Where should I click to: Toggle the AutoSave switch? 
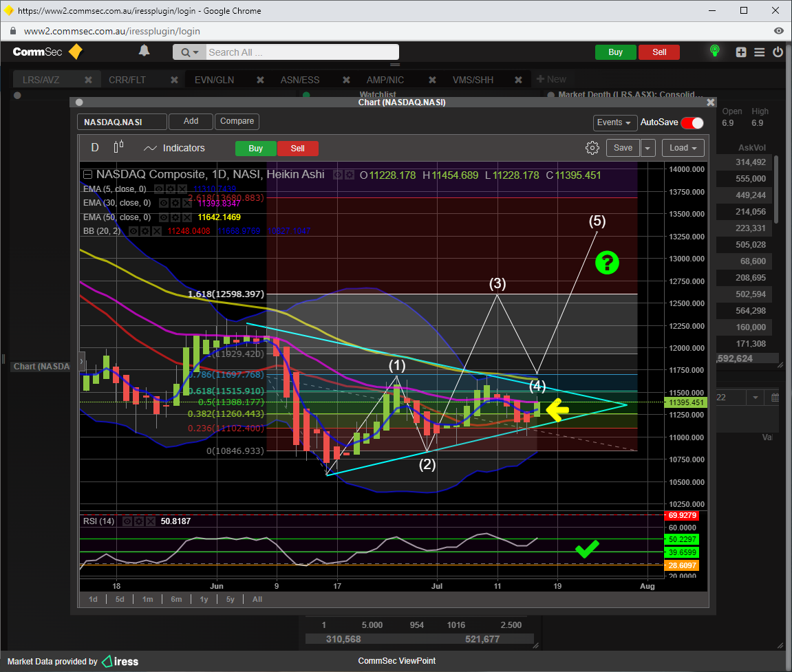(692, 123)
